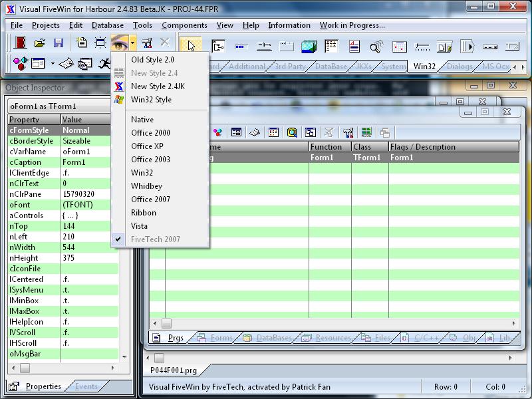This screenshot has height=399, width=532.
Task: Open dropdown arrow beside the eye icon
Action: (133, 44)
